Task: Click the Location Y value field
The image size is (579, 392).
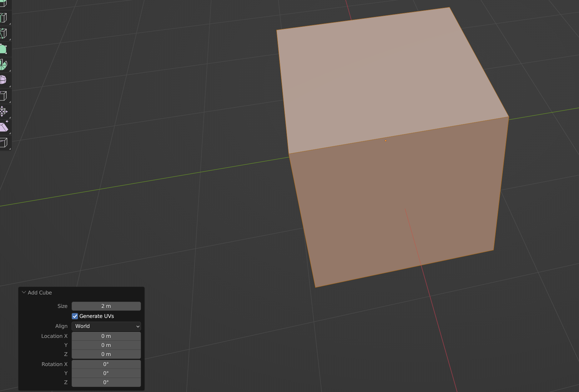Action: (x=106, y=345)
